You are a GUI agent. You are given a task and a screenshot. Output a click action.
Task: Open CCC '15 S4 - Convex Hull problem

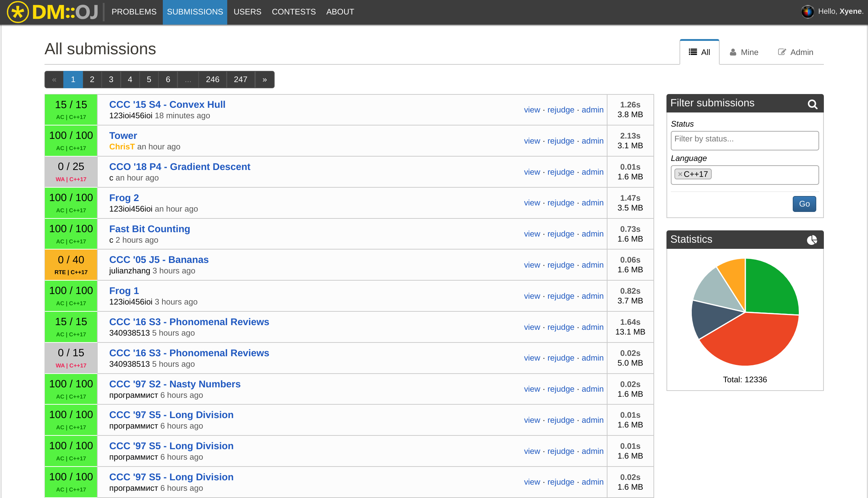click(x=167, y=105)
